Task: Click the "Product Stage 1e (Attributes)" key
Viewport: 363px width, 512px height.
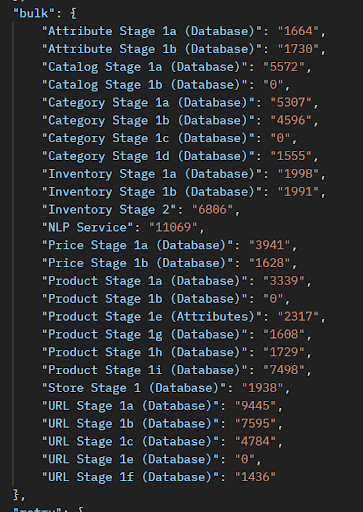Action: pos(152,317)
